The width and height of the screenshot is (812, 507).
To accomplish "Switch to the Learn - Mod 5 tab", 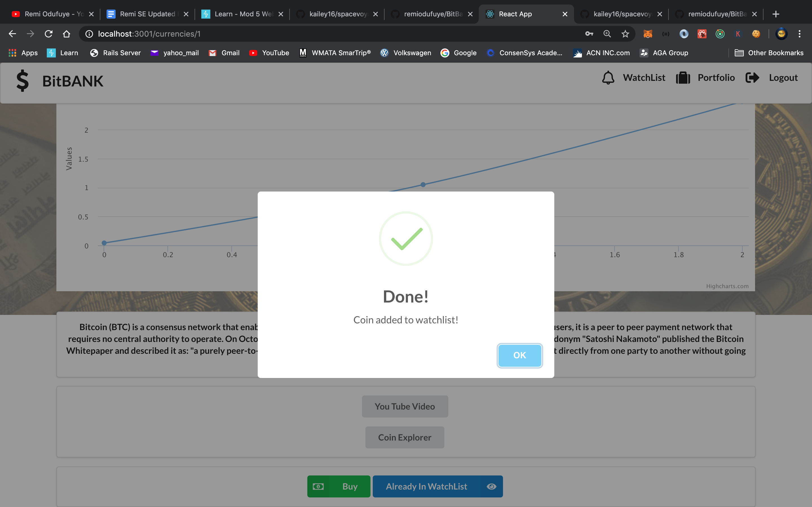I will pyautogui.click(x=242, y=14).
